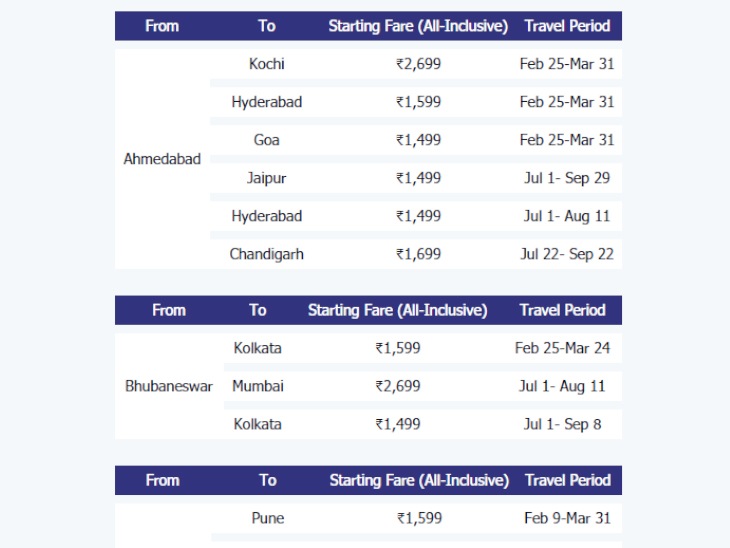Click first table's Starting Fare header
730x548 pixels.
(x=418, y=26)
